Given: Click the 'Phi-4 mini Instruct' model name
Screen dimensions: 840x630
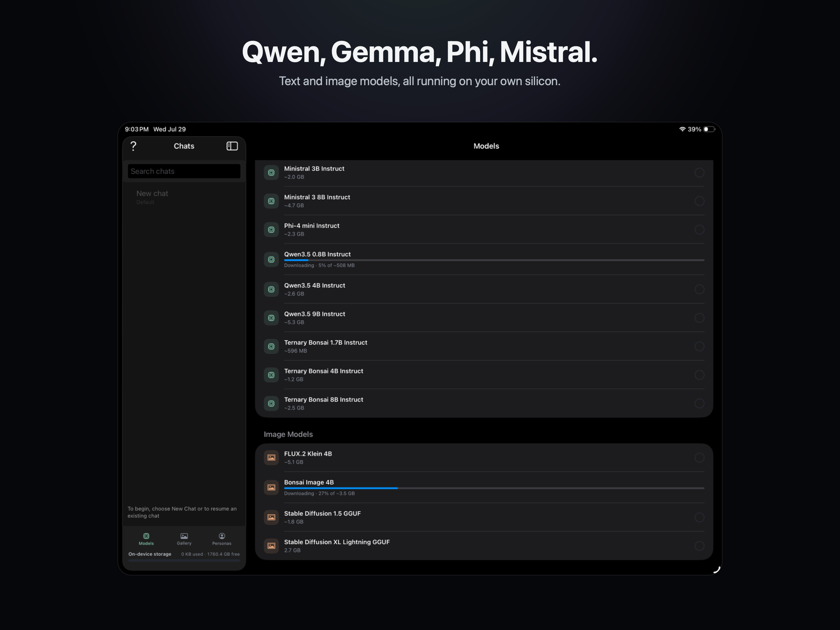Looking at the screenshot, I should pyautogui.click(x=312, y=226).
